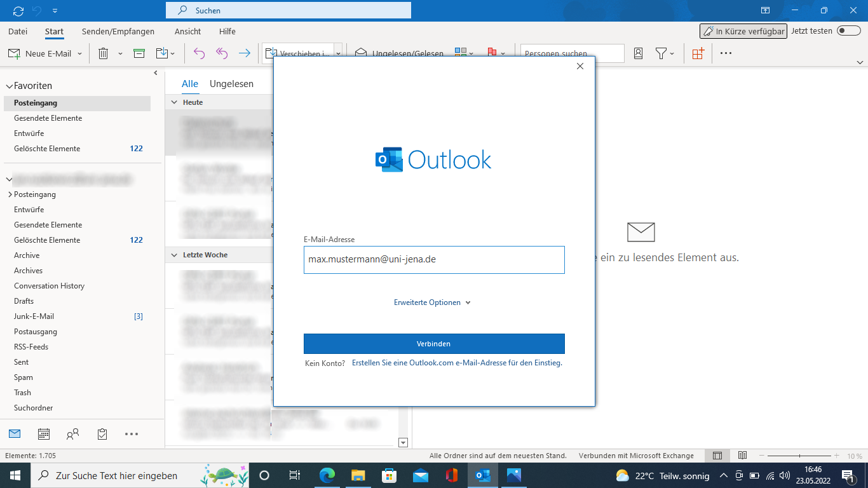Click the E-Mail-Adresse input field
This screenshot has width=868, height=488.
click(434, 260)
